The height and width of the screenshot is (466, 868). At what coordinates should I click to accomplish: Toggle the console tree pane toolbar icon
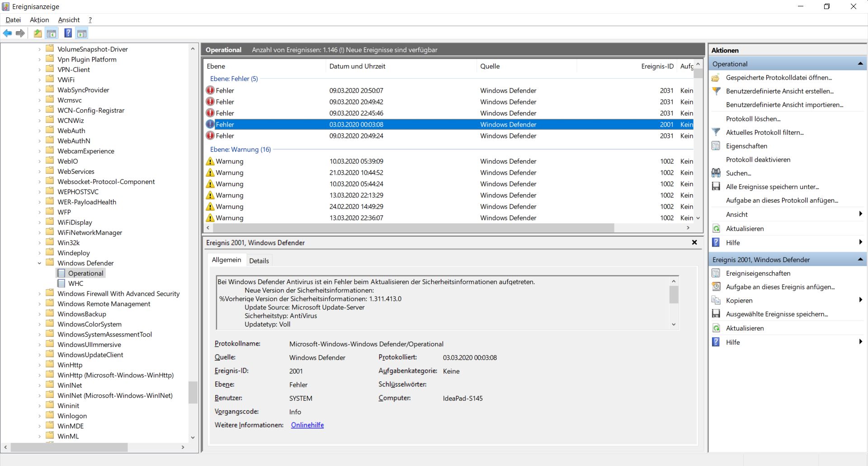click(x=52, y=33)
